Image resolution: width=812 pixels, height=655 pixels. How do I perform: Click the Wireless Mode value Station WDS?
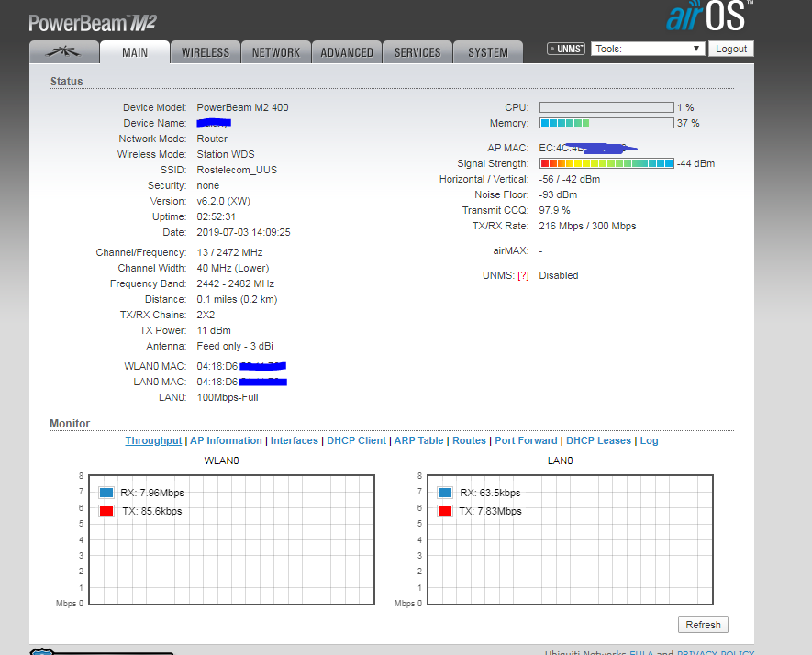coord(226,154)
